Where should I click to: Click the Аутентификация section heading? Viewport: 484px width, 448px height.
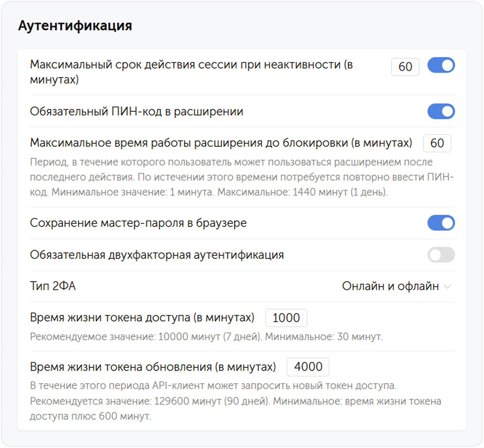pyautogui.click(x=76, y=25)
